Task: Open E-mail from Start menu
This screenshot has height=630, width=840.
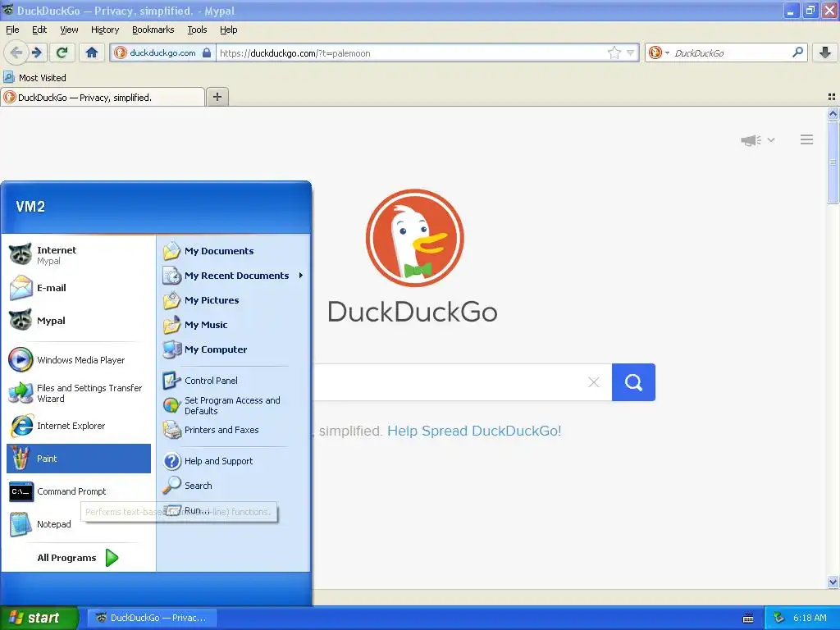Action: click(79, 288)
